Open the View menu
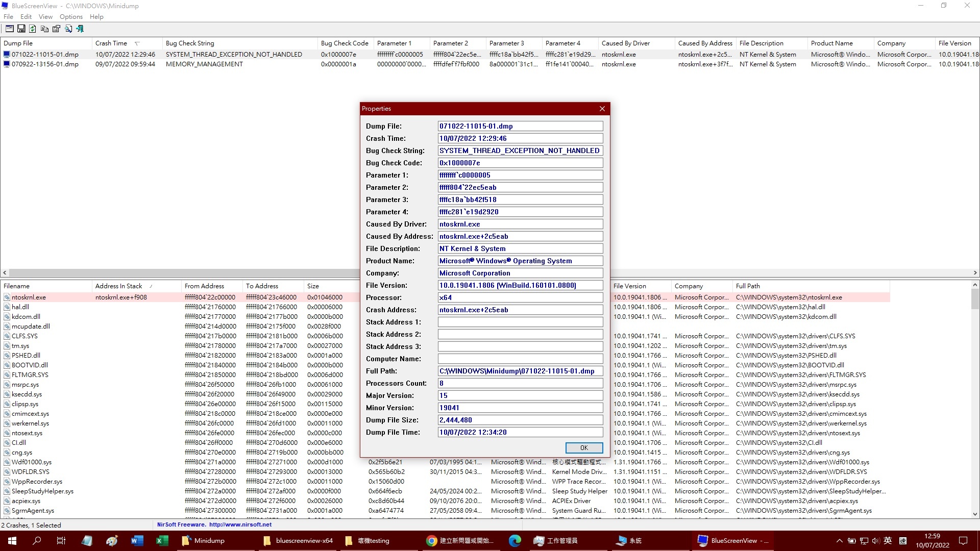 pyautogui.click(x=45, y=17)
